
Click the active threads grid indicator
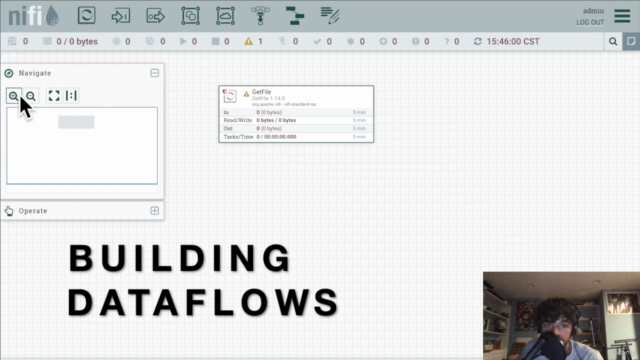[18, 41]
